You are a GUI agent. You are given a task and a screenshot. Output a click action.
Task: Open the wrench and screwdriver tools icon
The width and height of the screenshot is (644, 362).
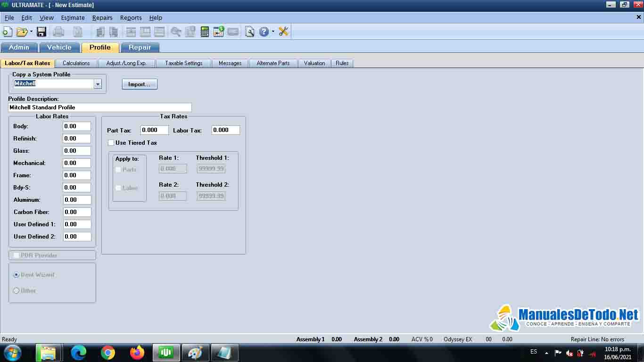tap(283, 32)
